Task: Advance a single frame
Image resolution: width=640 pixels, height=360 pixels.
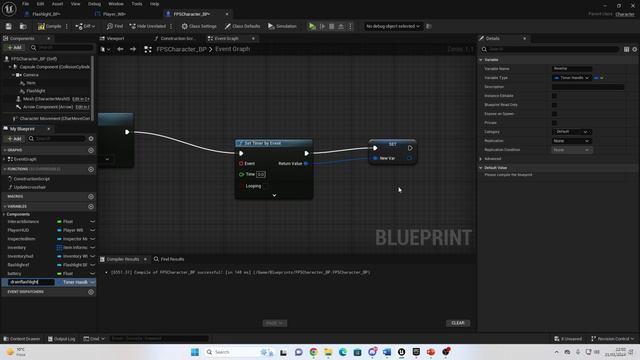Action: [x=322, y=26]
